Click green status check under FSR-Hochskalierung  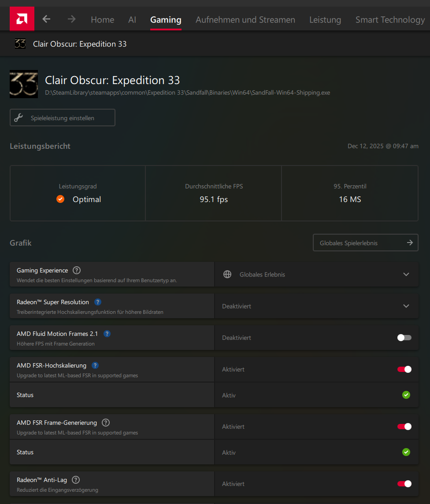click(406, 395)
